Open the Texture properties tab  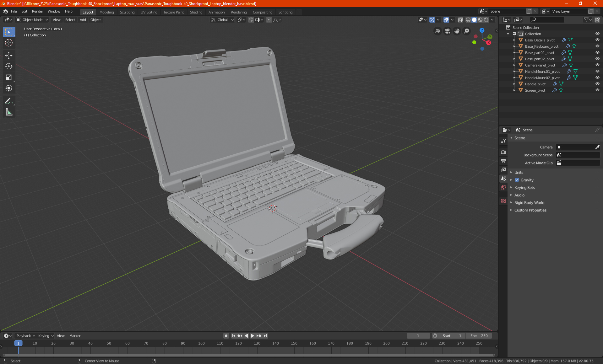[503, 201]
